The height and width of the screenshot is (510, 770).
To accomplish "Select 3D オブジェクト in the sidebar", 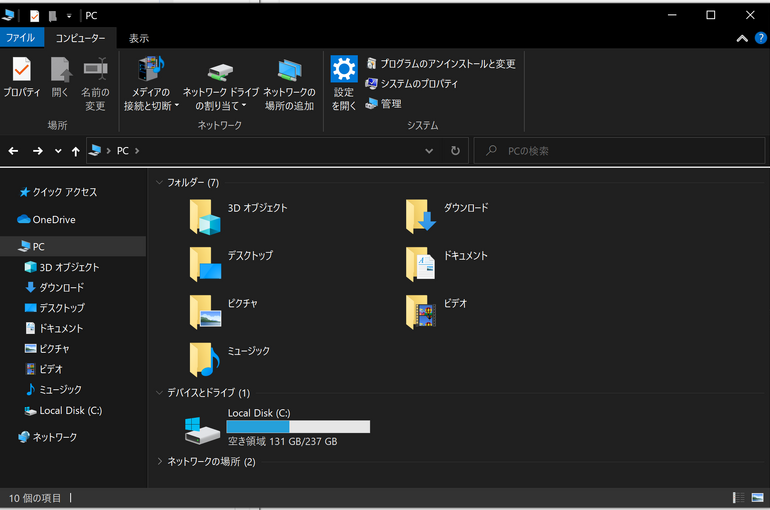I will pos(62,267).
